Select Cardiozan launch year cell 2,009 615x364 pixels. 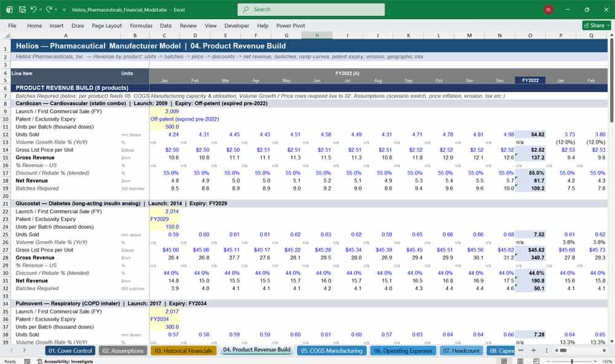(x=164, y=111)
